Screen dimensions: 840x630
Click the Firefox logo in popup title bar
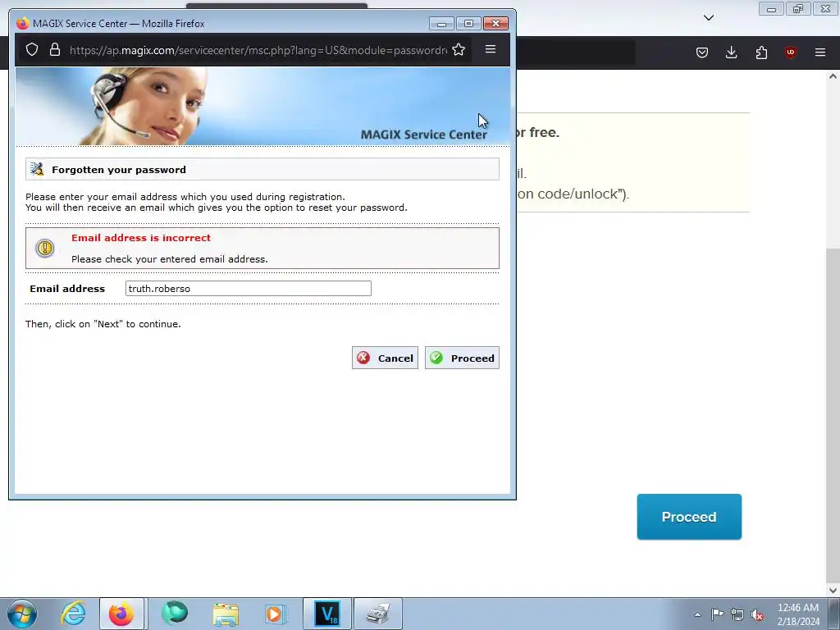click(22, 24)
